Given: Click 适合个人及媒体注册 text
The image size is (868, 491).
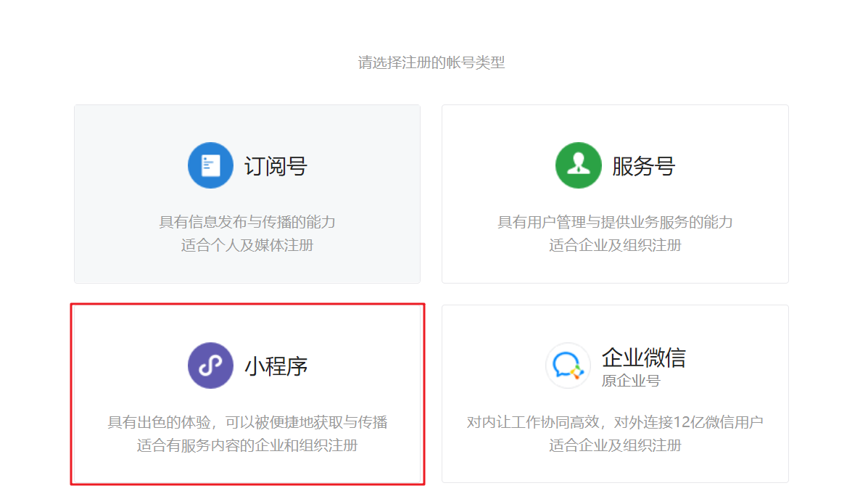Looking at the screenshot, I should click(x=247, y=245).
